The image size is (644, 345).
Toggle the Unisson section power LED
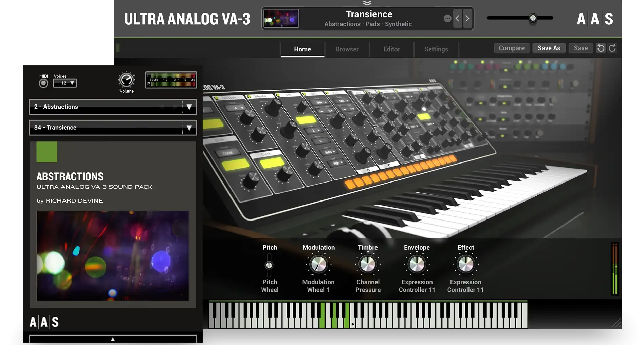click(x=217, y=98)
